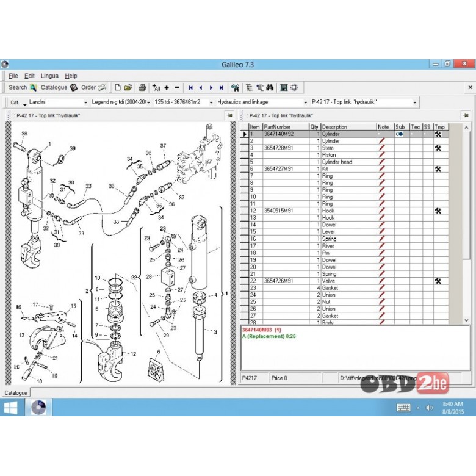Open the Windows Start button
This screenshot has width=476, height=476.
pos(10,408)
